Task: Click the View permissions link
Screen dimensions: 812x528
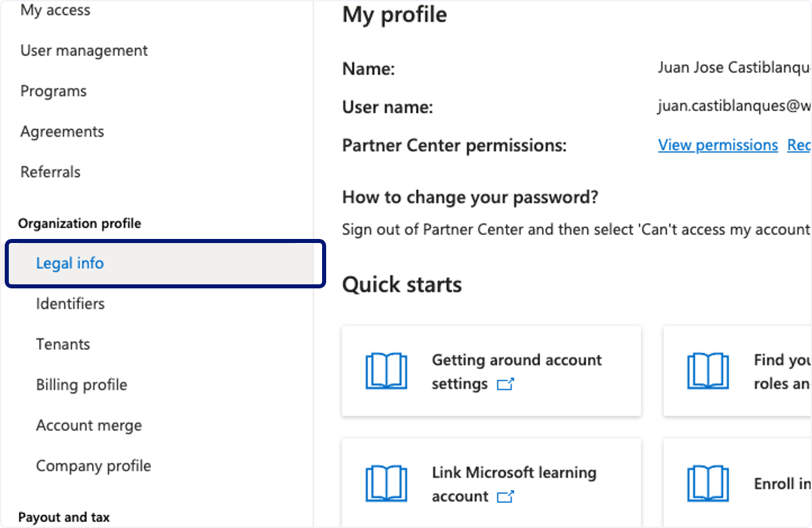Action: pyautogui.click(x=718, y=146)
